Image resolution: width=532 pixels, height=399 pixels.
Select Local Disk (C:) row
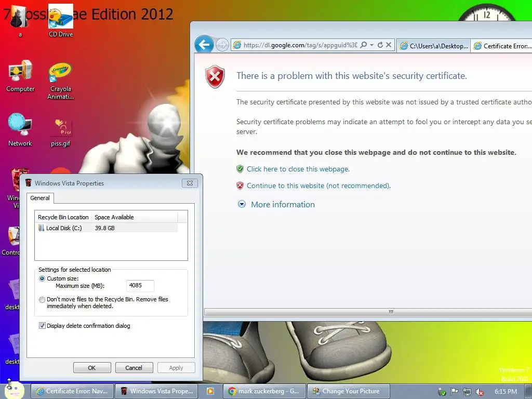click(106, 228)
